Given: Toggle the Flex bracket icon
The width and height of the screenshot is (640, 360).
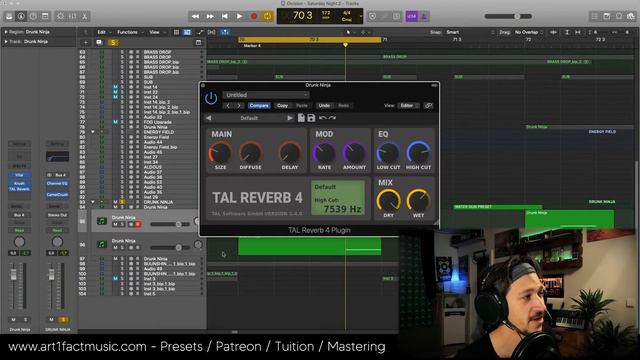Looking at the screenshot, I should [x=212, y=32].
